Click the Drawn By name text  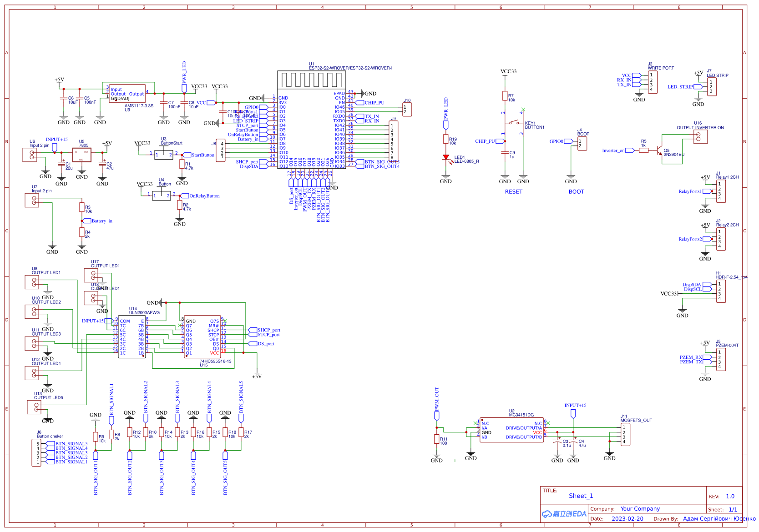[x=718, y=518]
